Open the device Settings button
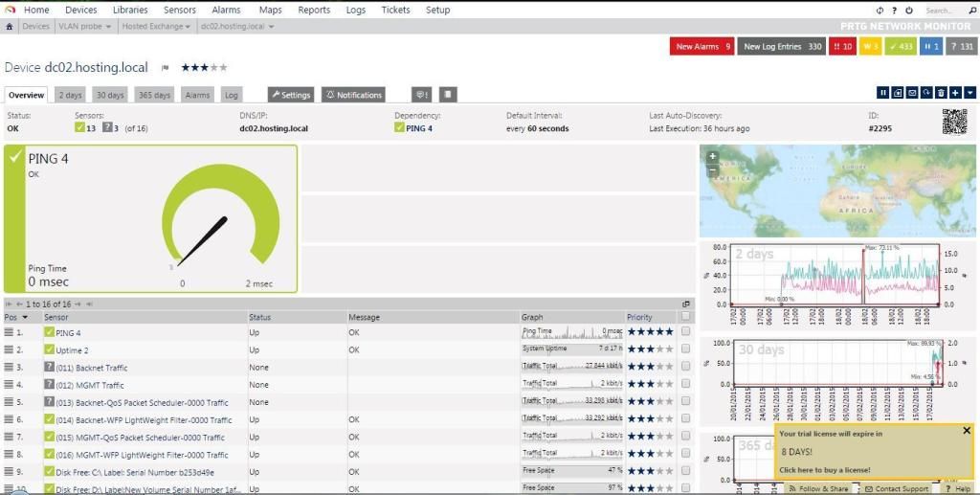980x495 pixels. click(x=291, y=95)
